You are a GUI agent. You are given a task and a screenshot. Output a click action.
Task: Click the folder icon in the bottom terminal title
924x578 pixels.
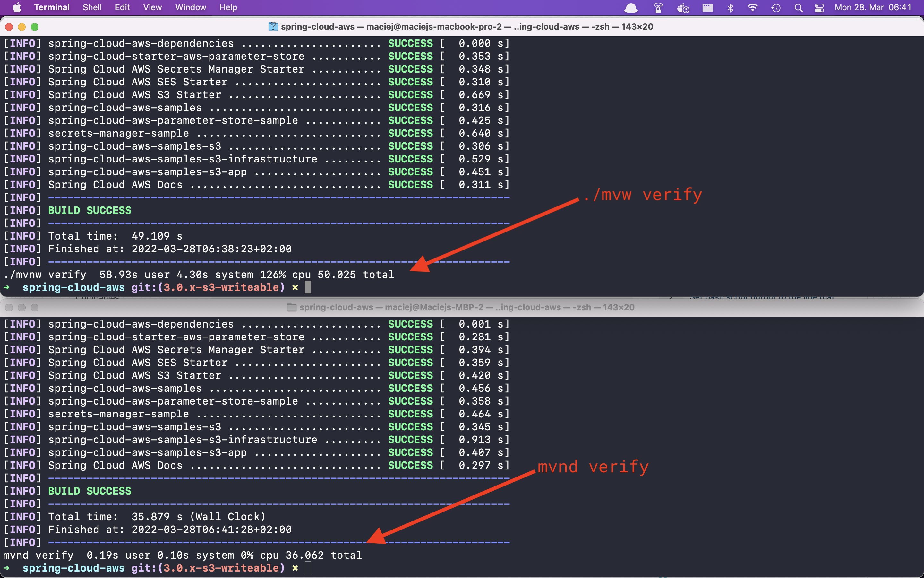[x=292, y=307]
